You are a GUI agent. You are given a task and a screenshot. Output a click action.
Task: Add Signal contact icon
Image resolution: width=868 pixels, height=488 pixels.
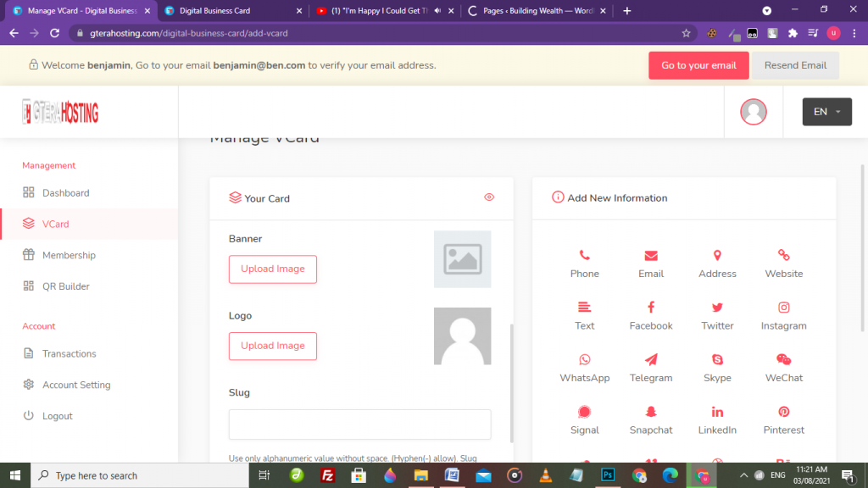point(585,412)
